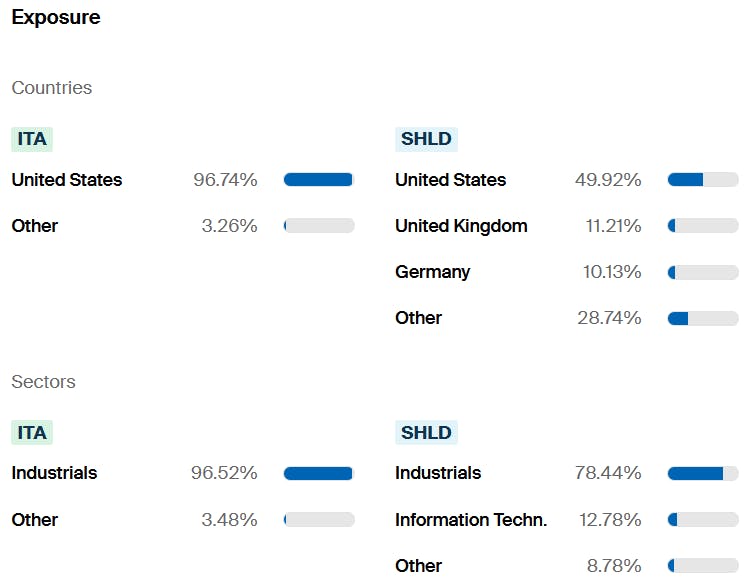750x588 pixels.
Task: Click the SHLD badge under Countries
Action: pos(426,139)
